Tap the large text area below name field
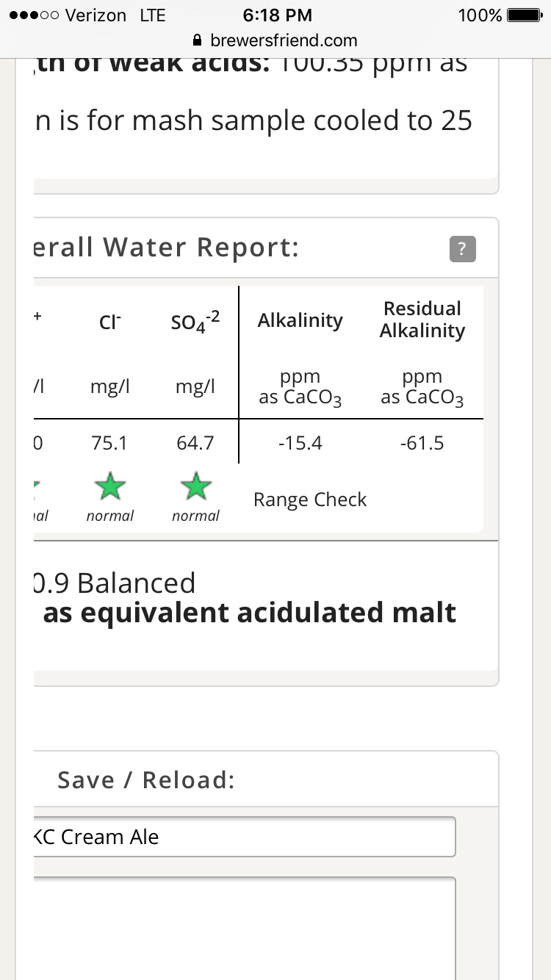 (x=244, y=928)
